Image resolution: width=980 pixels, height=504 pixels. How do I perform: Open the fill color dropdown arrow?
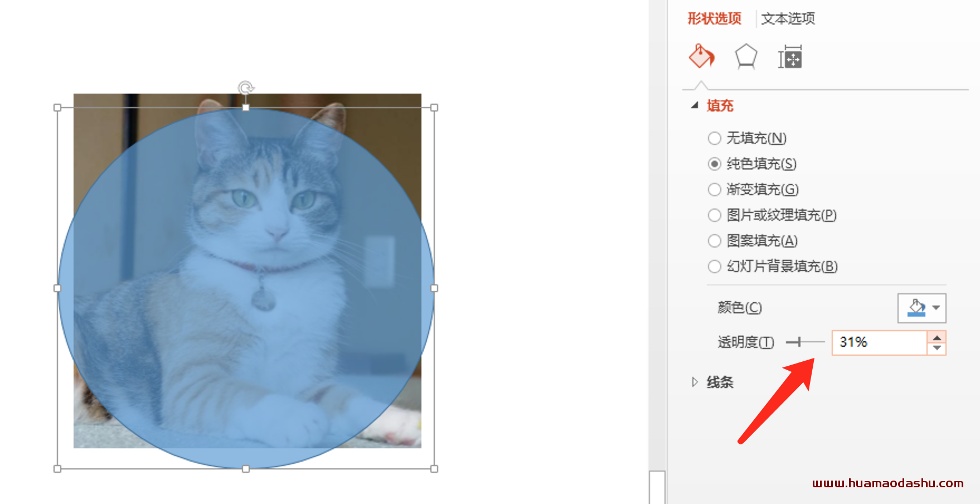(937, 308)
